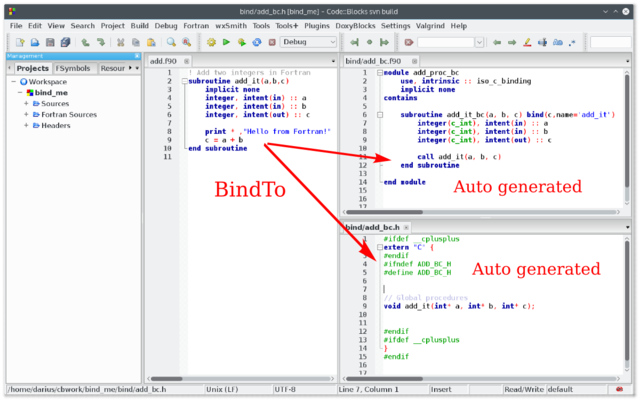
Task: Click the Save file toolbar icon
Action: [50, 42]
